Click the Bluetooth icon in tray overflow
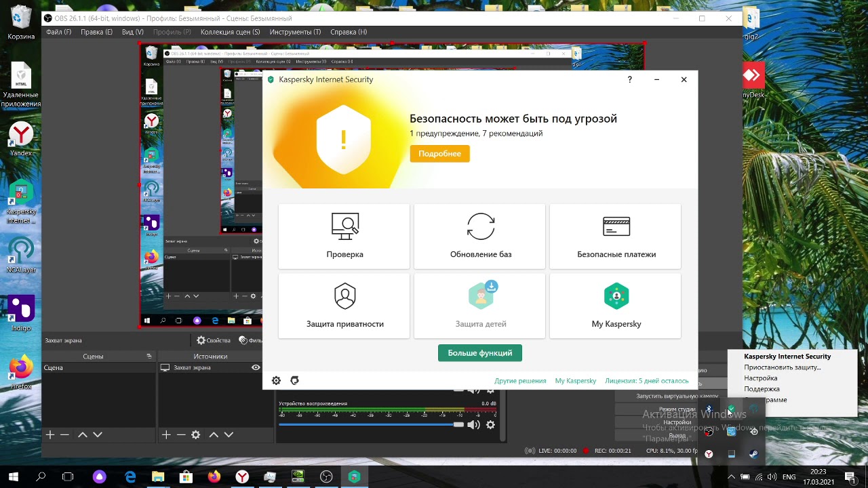Viewport: 868px width, 488px height. point(709,409)
